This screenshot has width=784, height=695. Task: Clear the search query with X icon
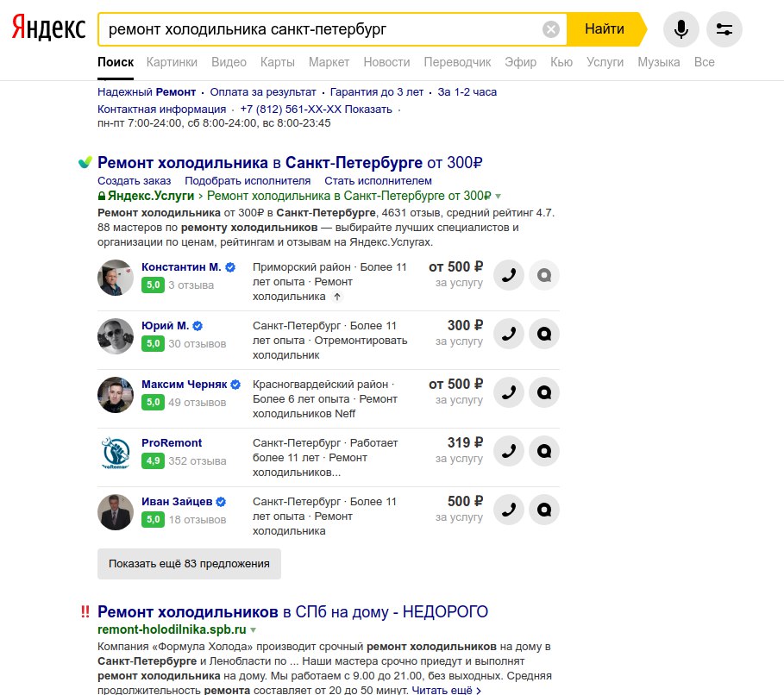tap(551, 29)
